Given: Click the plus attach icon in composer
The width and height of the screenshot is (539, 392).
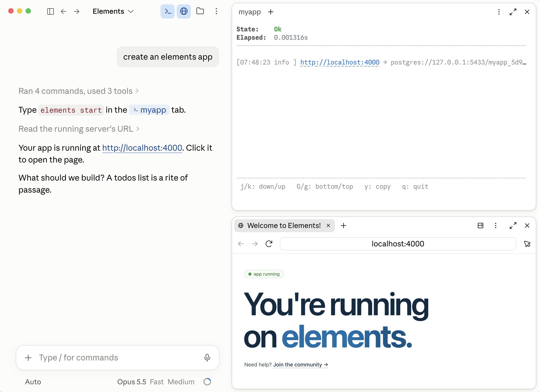Looking at the screenshot, I should [x=28, y=358].
